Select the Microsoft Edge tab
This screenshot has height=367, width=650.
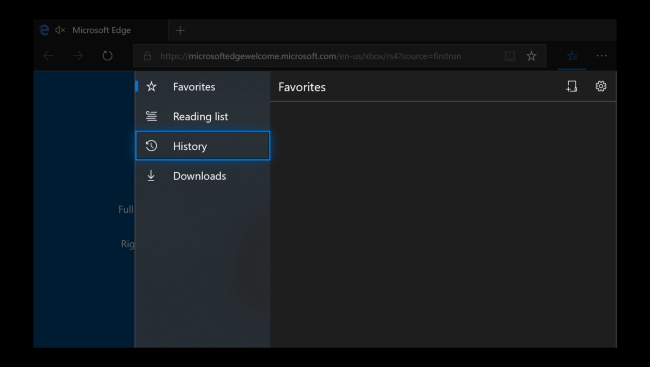(101, 30)
